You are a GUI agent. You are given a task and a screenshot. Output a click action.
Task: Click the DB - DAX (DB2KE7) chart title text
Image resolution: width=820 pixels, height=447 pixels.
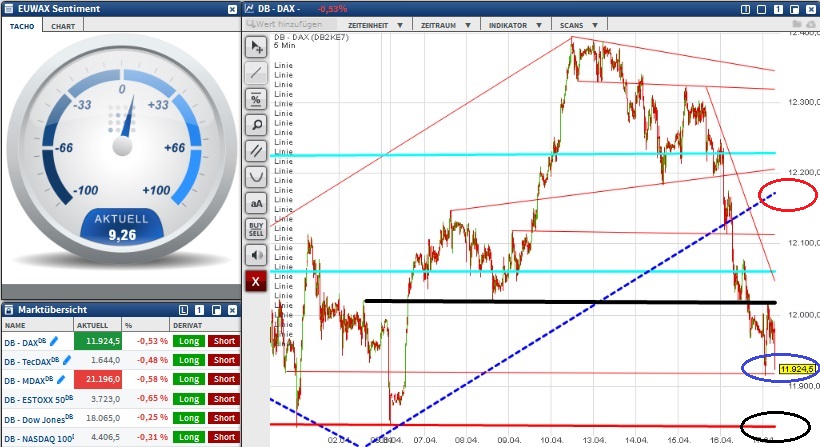pyautogui.click(x=311, y=38)
